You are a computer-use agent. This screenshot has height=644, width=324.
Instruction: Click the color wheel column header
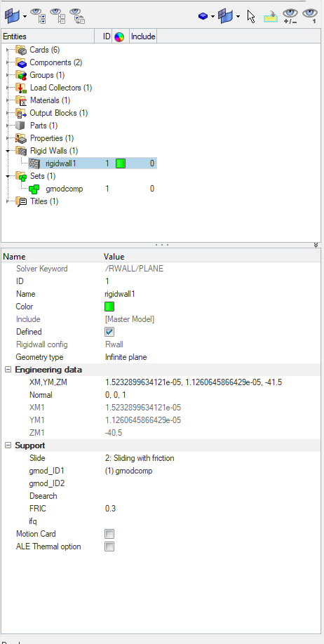pyautogui.click(x=119, y=36)
